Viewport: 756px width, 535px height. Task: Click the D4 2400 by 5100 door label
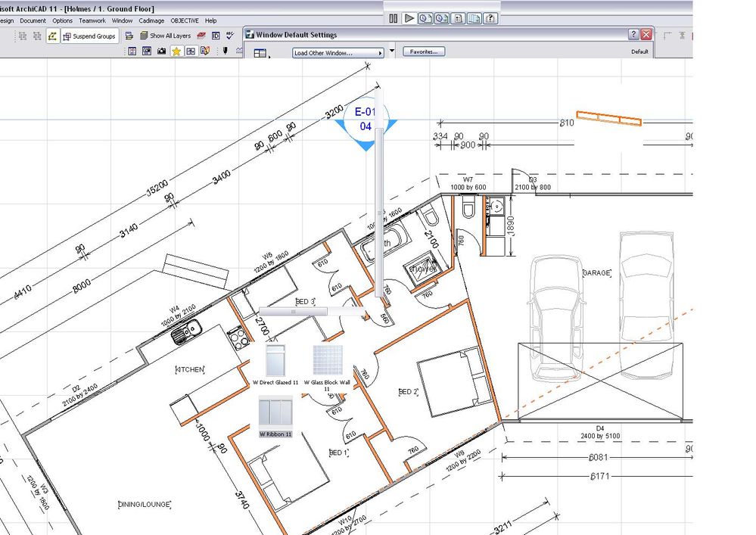(x=600, y=432)
